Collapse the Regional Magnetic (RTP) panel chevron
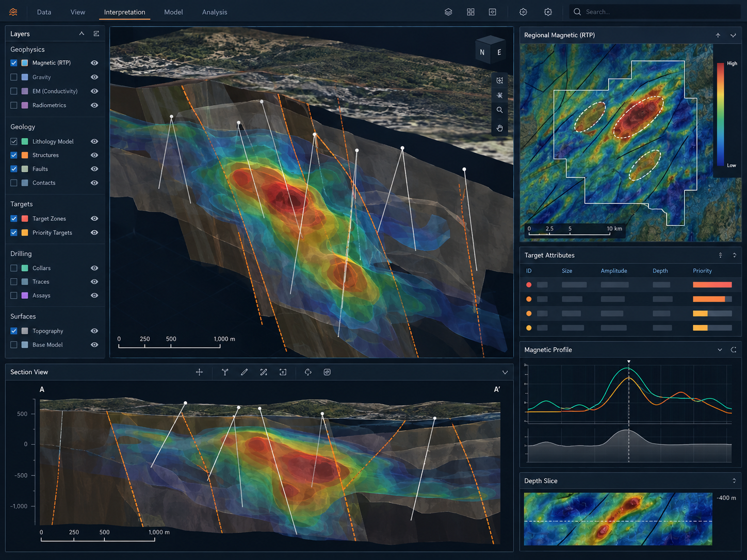The image size is (747, 560). [733, 35]
